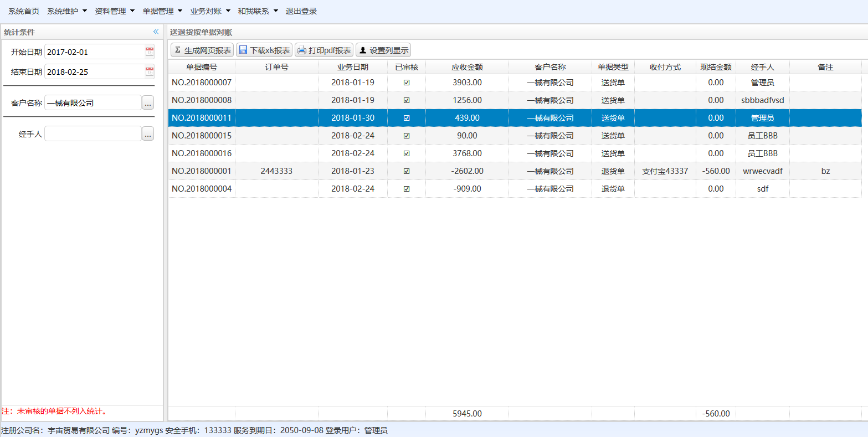Select row NO.2018000016
The width and height of the screenshot is (868, 437).
515,153
